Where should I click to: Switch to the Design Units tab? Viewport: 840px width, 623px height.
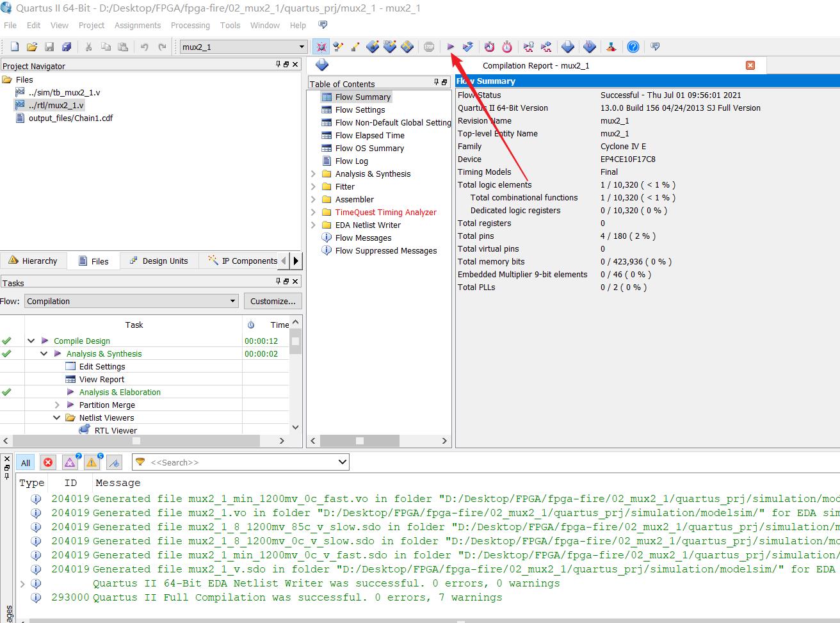click(158, 261)
